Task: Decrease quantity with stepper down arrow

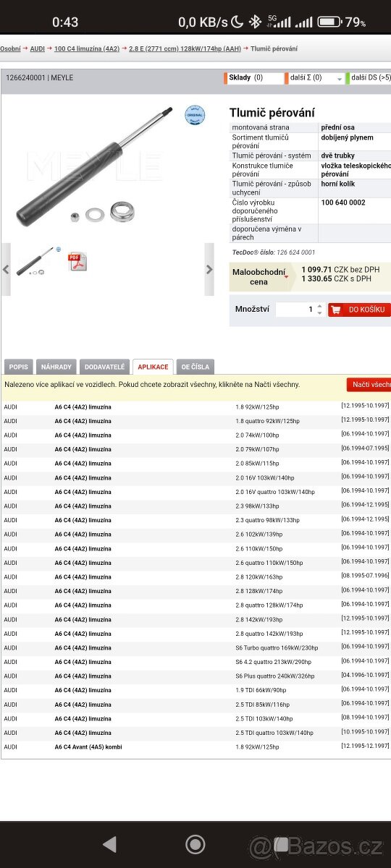Action: tap(319, 313)
